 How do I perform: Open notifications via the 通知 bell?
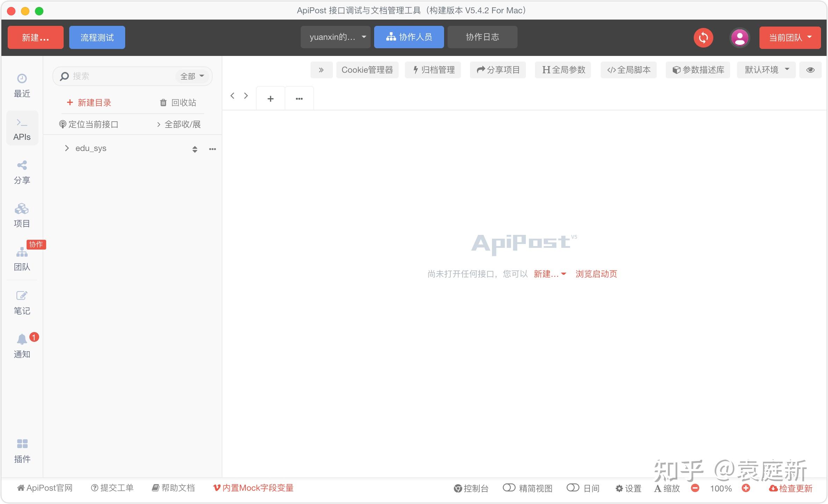pos(22,345)
